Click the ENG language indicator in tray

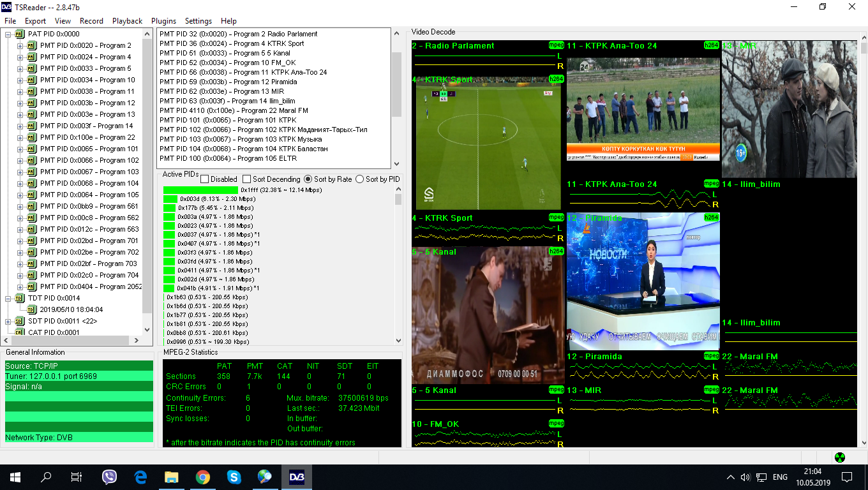[780, 477]
